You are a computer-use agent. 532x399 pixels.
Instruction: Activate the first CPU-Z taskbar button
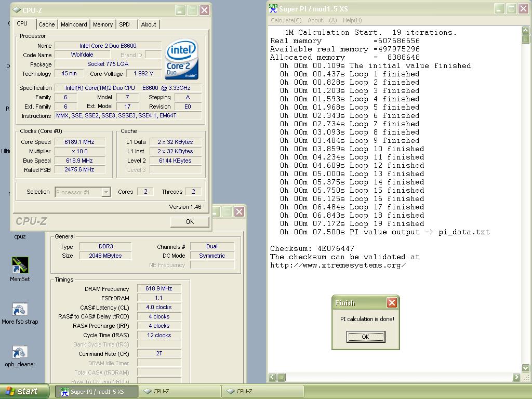coord(180,392)
